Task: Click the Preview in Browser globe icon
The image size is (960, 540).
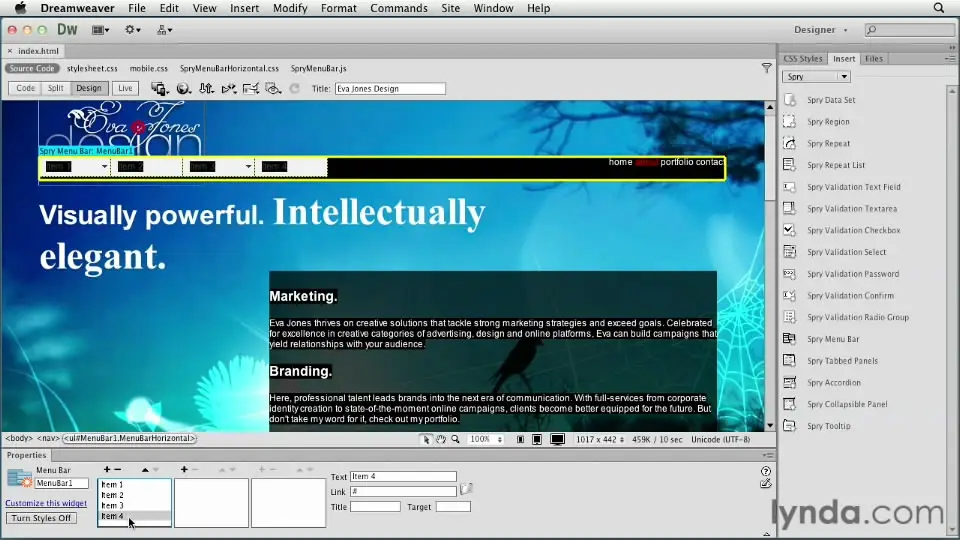Action: point(183,89)
